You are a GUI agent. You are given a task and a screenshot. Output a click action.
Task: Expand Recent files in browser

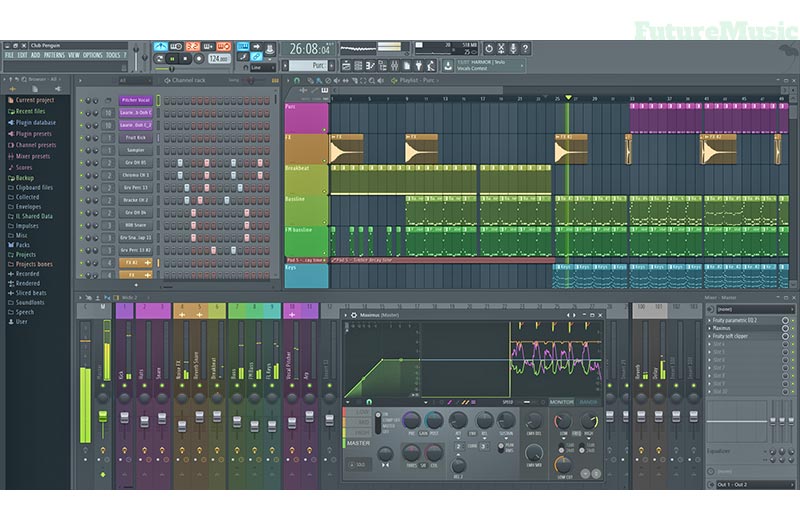pyautogui.click(x=31, y=111)
